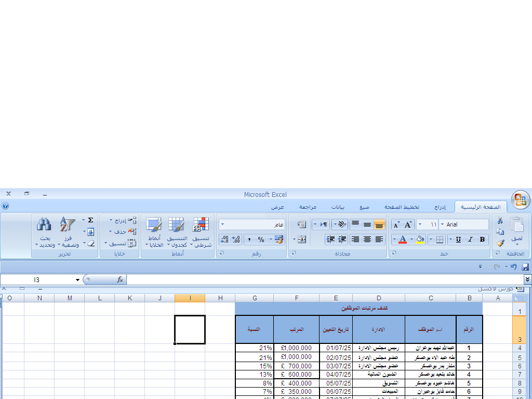Screen dimensions: 532x399
Task: Click the accounting currency format icon
Action: tap(279, 240)
